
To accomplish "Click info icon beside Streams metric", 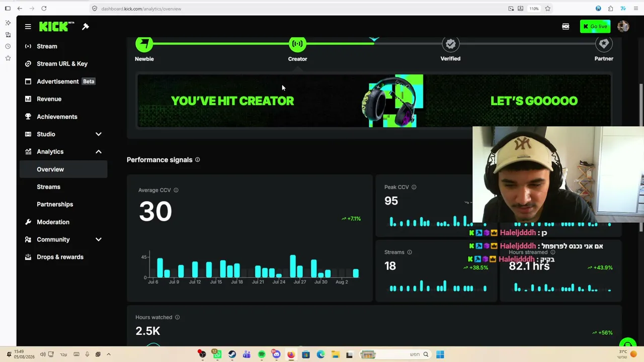I will point(409,252).
